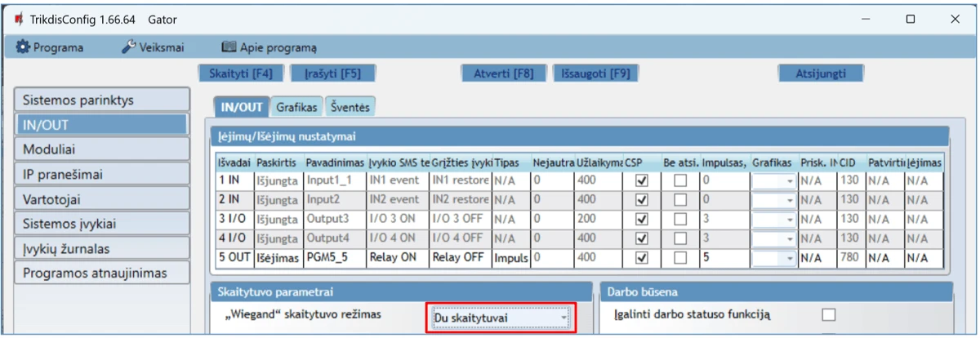Switch to the Šventės tab
This screenshot has height=338, width=980.
[350, 107]
